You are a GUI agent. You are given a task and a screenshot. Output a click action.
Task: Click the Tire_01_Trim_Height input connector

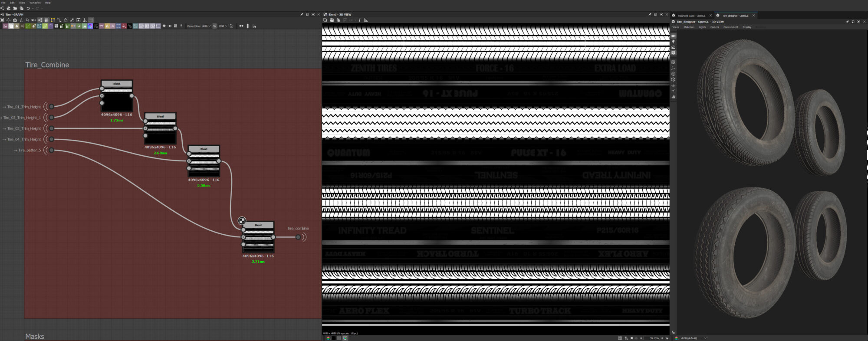pyautogui.click(x=51, y=107)
